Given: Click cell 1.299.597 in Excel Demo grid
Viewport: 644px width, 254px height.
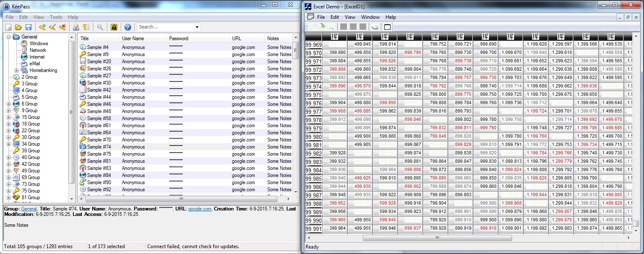Looking at the screenshot, I should [561, 44].
